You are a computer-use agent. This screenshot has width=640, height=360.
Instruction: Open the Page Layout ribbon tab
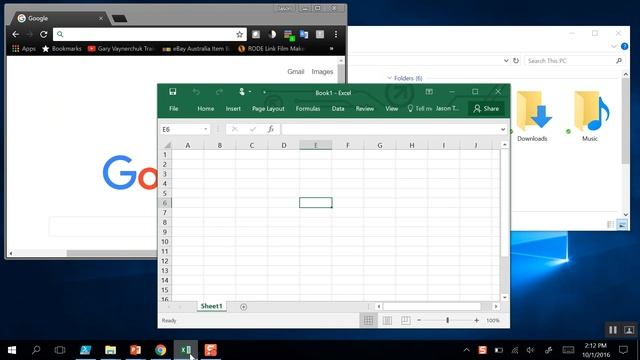point(268,109)
